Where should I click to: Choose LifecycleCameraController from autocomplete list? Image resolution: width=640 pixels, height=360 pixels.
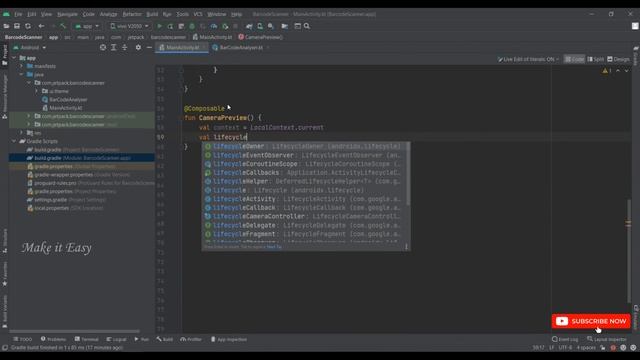304,216
